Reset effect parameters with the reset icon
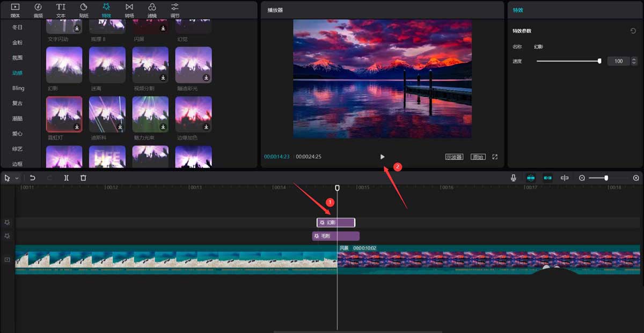Screen dimensions: 644x333 tap(633, 31)
